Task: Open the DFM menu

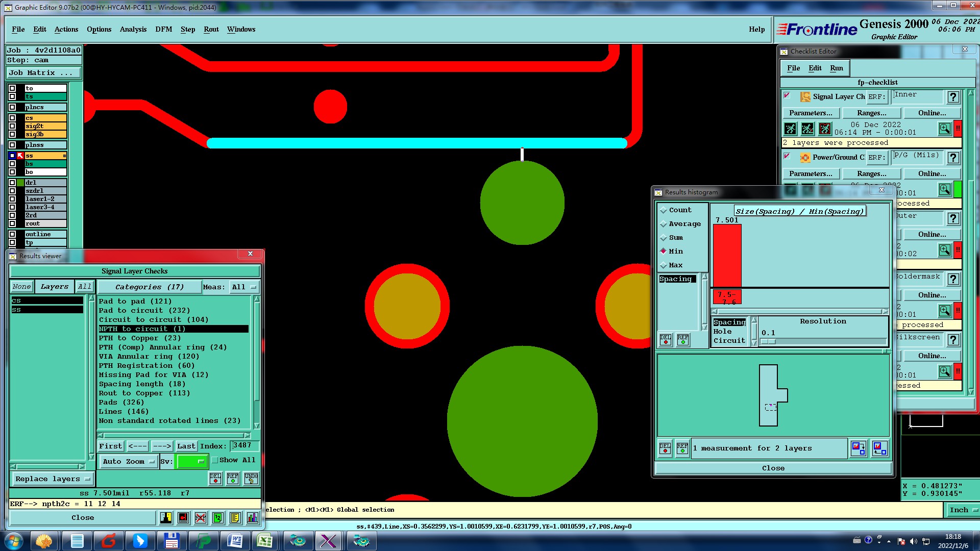Action: click(163, 29)
